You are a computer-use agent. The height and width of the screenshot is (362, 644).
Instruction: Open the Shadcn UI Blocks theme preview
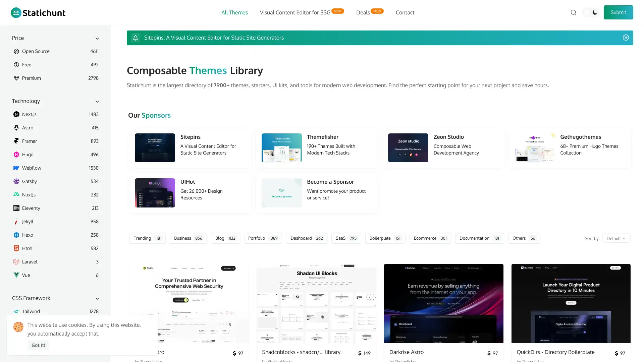point(316,304)
